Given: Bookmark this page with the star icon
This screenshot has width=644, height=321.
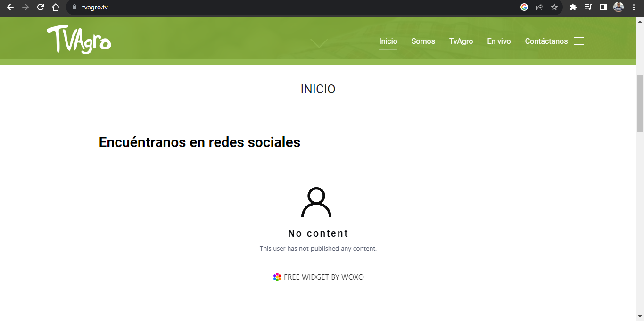Looking at the screenshot, I should 554,7.
